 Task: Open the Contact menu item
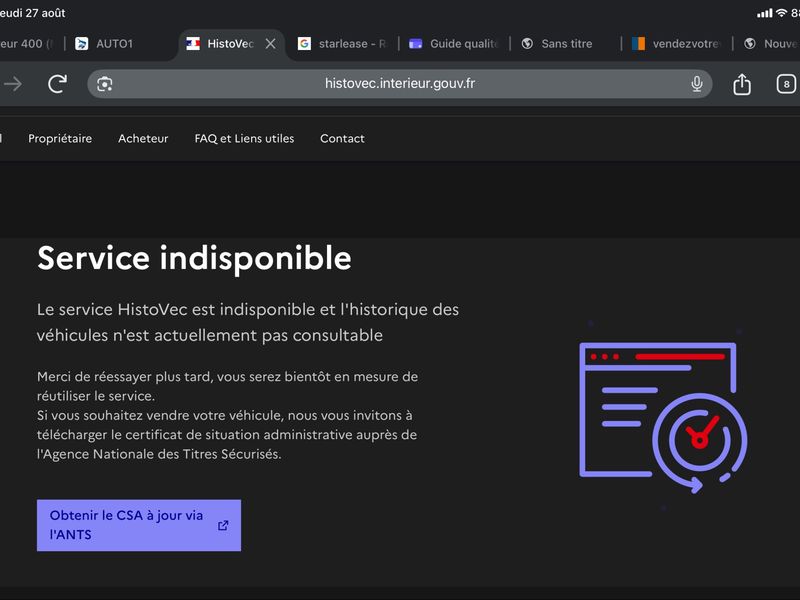342,138
